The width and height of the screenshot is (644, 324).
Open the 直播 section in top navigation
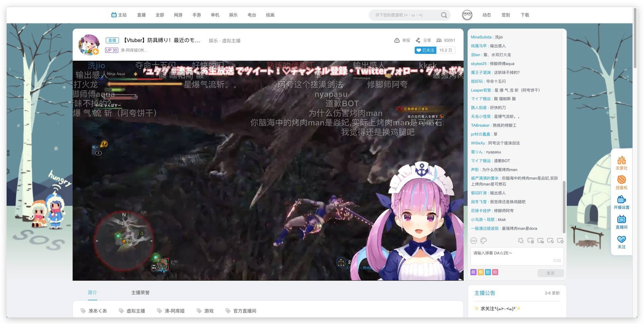[141, 14]
